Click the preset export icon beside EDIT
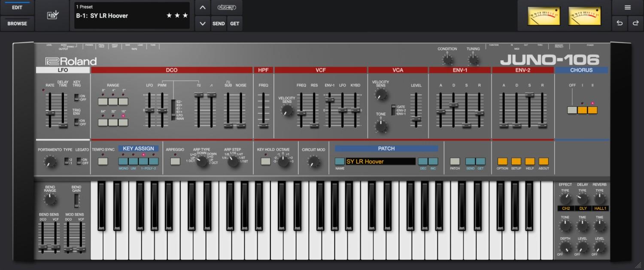Image resolution: width=644 pixels, height=270 pixels. 52,14
